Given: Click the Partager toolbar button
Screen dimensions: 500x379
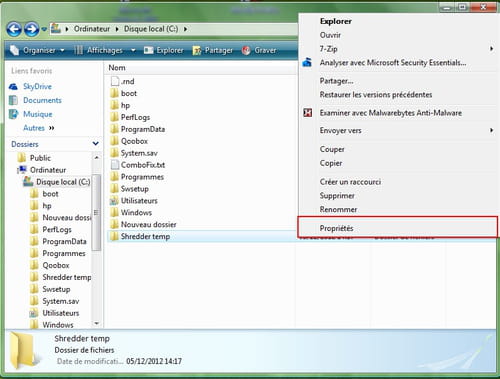Looking at the screenshot, I should pos(212,50).
